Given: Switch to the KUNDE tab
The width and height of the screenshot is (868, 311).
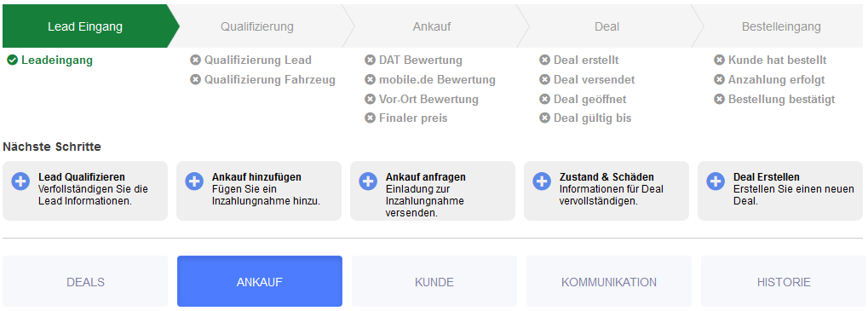Looking at the screenshot, I should click(x=434, y=282).
